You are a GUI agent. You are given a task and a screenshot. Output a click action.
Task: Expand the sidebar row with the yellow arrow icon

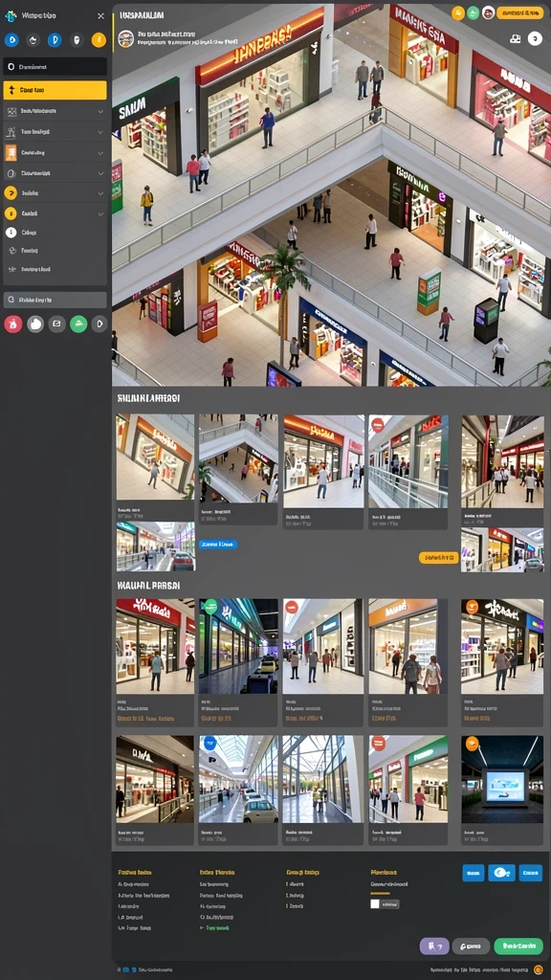pos(55,193)
